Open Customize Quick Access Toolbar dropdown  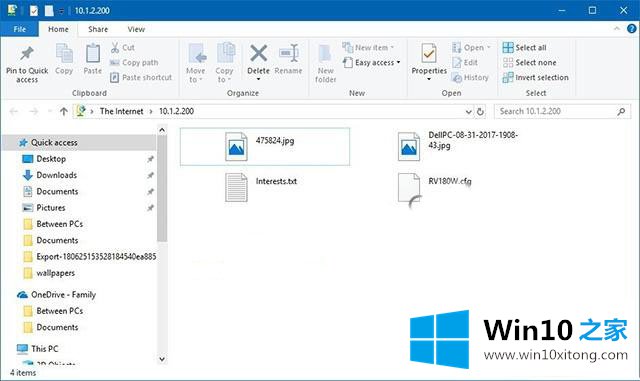pyautogui.click(x=62, y=11)
